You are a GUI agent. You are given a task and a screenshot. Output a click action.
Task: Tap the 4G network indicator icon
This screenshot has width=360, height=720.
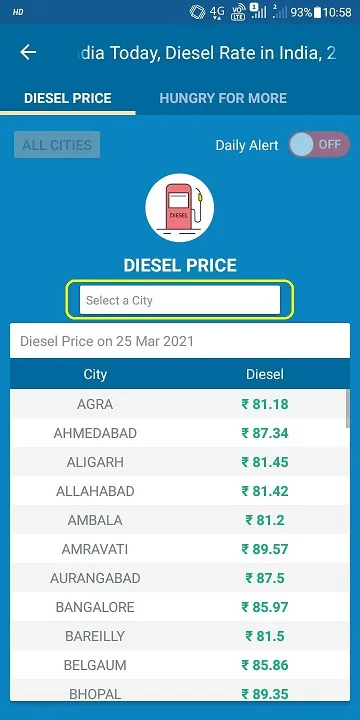point(217,12)
